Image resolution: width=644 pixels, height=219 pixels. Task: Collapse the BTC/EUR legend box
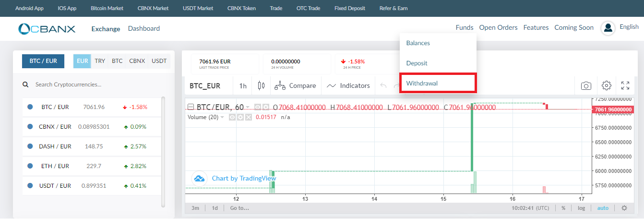coord(191,107)
